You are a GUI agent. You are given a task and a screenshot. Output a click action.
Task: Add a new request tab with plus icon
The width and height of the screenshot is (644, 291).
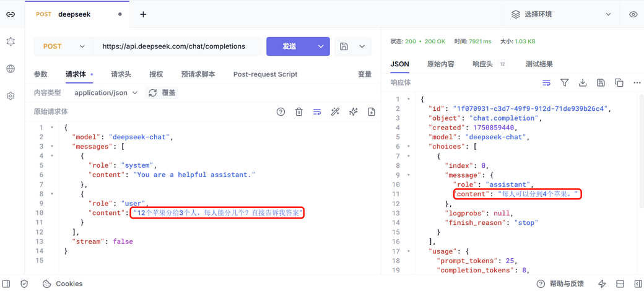[x=143, y=14]
